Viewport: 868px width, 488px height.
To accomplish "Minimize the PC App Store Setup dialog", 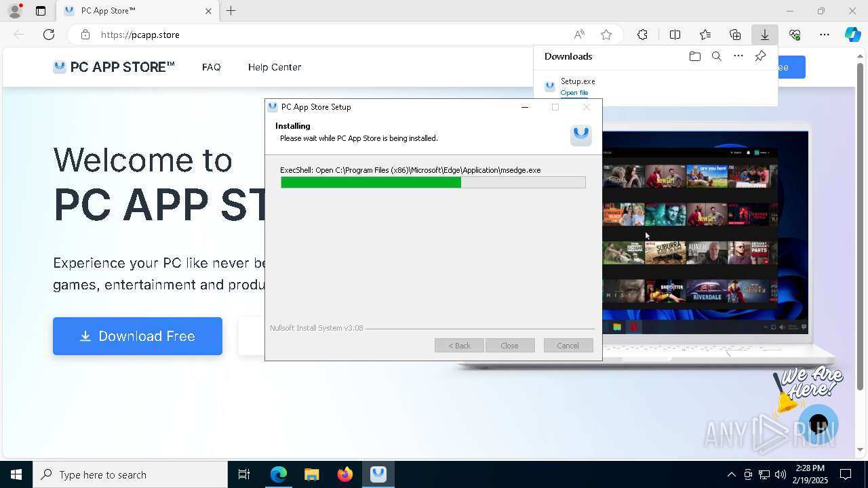I will pos(524,107).
